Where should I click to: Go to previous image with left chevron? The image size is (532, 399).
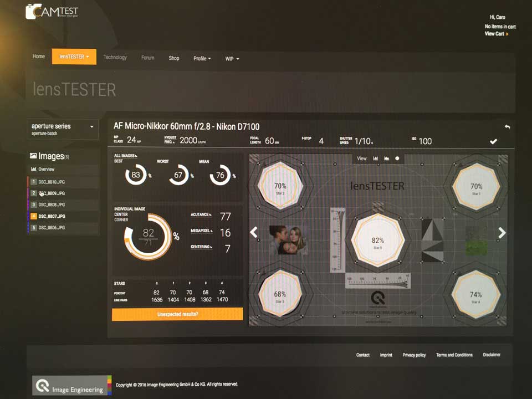pyautogui.click(x=254, y=232)
